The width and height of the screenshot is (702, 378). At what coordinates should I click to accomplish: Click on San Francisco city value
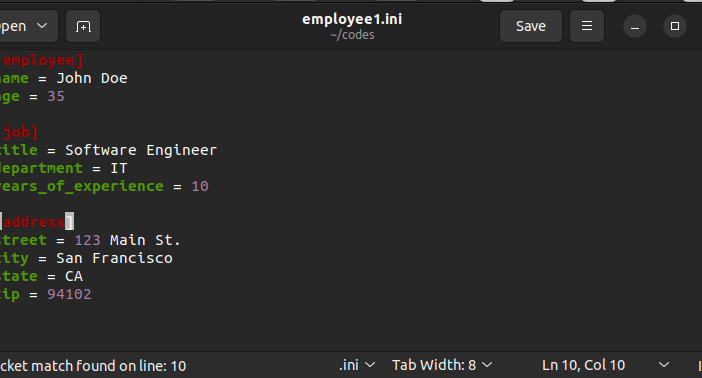114,258
